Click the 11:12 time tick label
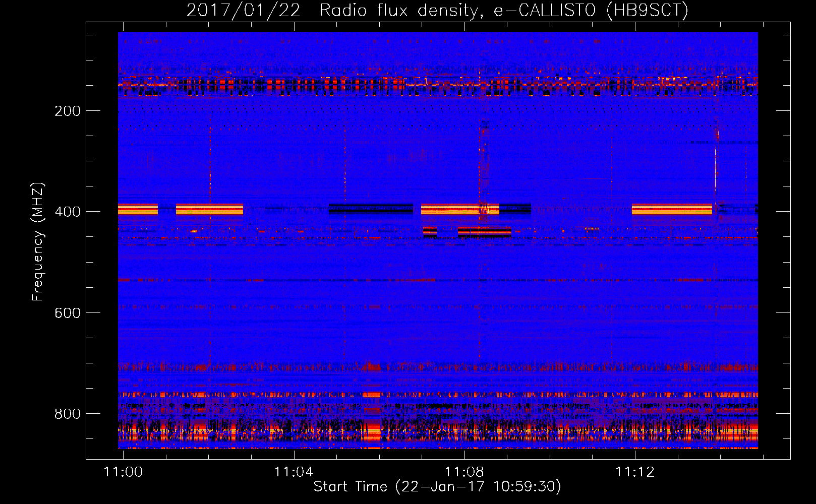Image resolution: width=816 pixels, height=504 pixels. [x=635, y=472]
